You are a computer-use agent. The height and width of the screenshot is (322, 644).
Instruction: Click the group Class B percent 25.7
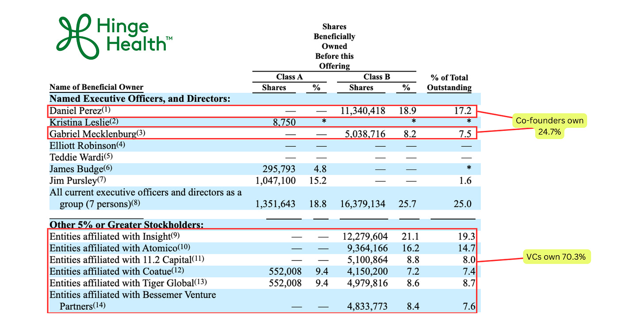coord(407,204)
